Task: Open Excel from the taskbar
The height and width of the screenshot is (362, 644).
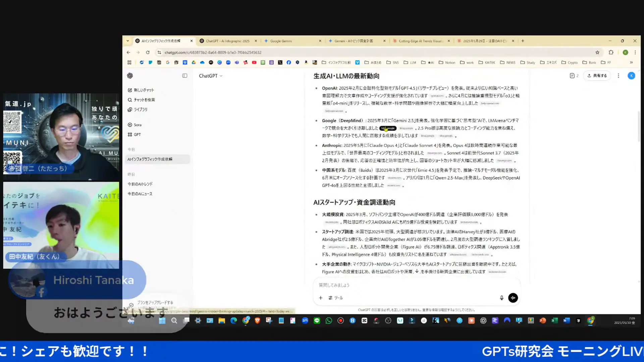Action: pyautogui.click(x=554, y=321)
